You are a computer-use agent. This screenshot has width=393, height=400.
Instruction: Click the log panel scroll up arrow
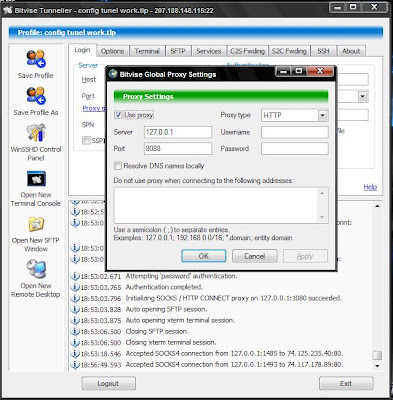(377, 206)
